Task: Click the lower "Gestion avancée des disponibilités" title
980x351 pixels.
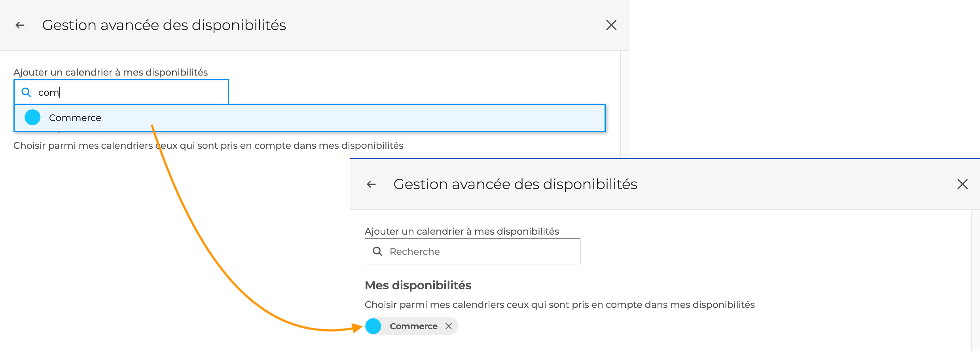Action: click(x=516, y=184)
